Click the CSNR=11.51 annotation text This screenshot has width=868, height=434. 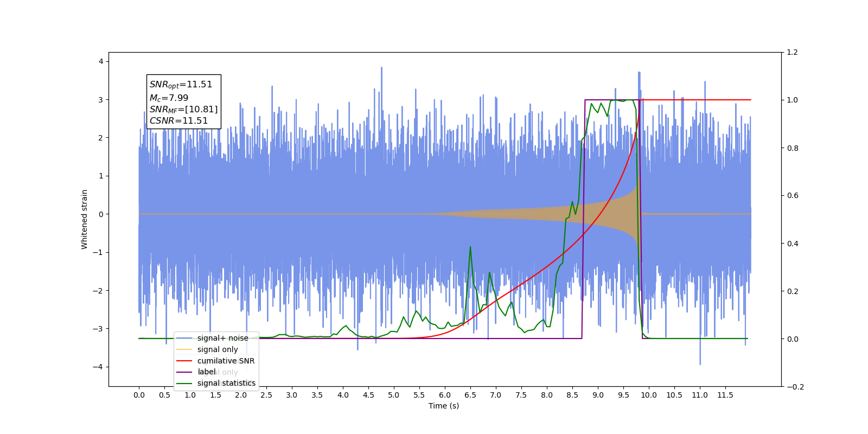[178, 121]
